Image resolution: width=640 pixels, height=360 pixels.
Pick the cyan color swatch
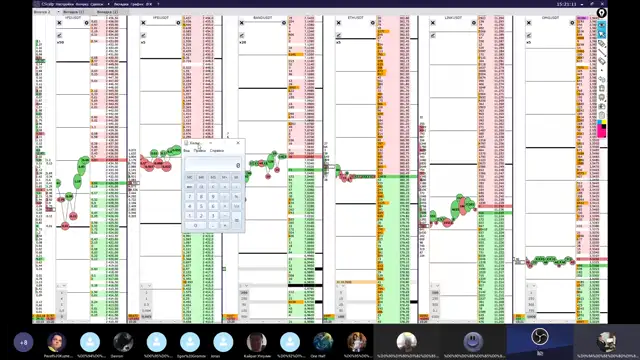[x=599, y=122]
